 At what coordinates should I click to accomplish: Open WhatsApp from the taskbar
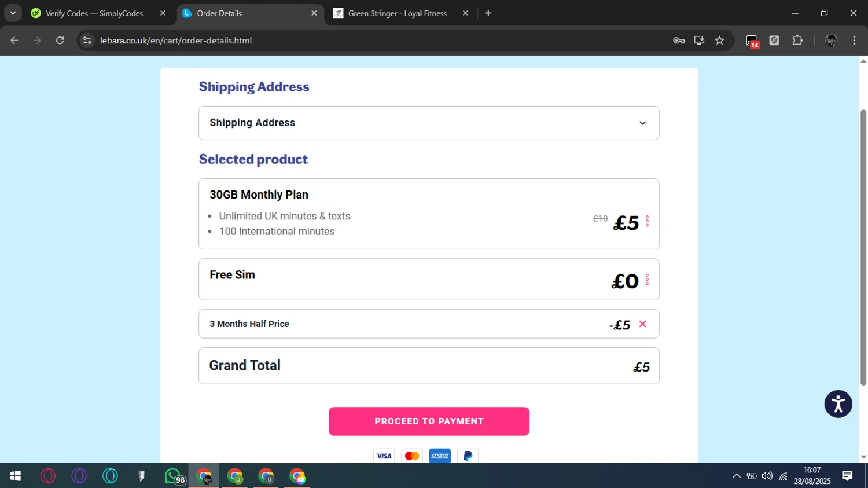pyautogui.click(x=172, y=476)
